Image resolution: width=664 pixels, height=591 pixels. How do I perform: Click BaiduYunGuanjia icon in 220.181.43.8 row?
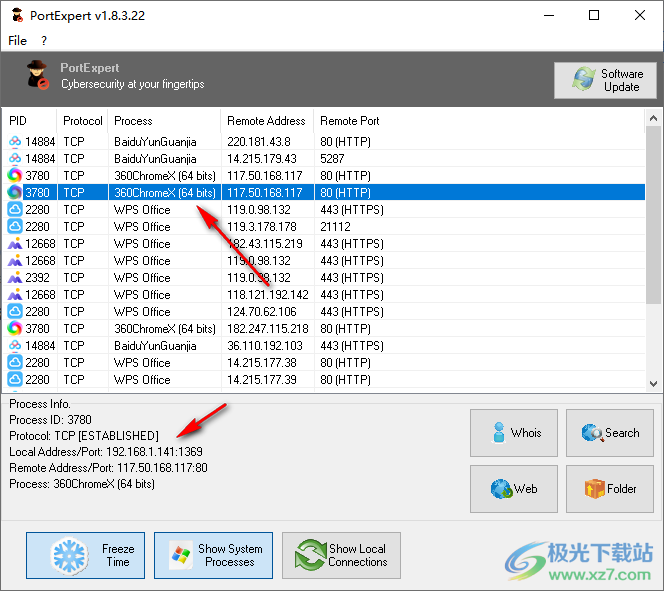pyautogui.click(x=15, y=141)
